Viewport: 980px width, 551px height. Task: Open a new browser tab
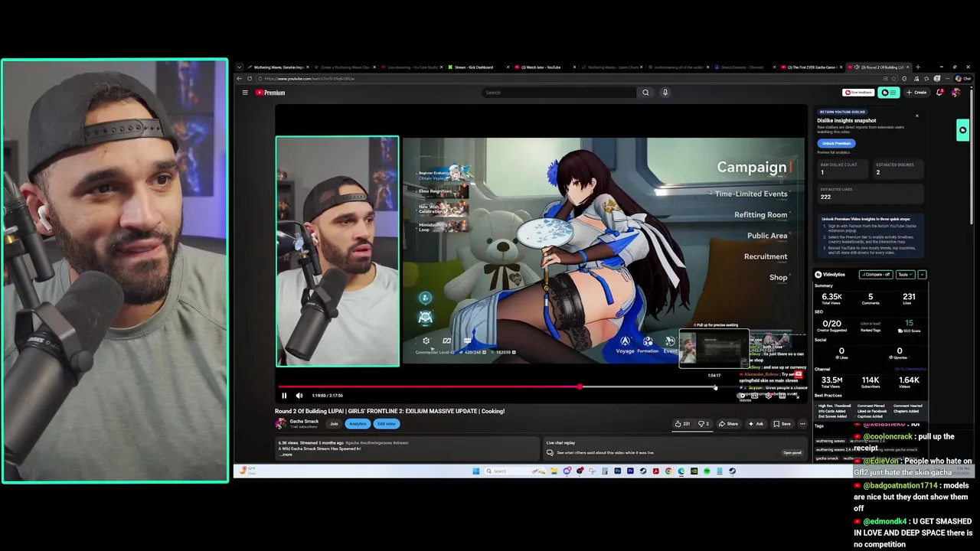click(x=918, y=67)
